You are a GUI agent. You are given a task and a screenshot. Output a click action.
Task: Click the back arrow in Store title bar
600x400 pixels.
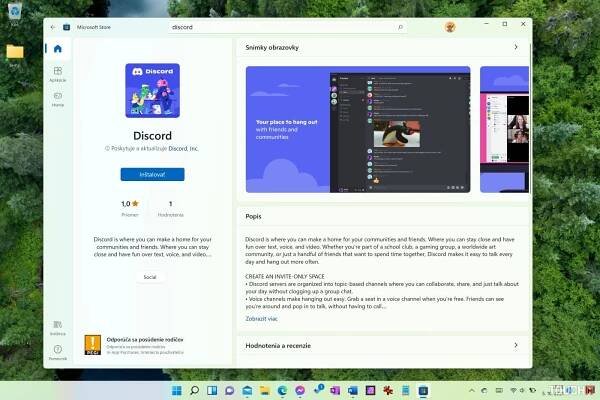(51, 27)
